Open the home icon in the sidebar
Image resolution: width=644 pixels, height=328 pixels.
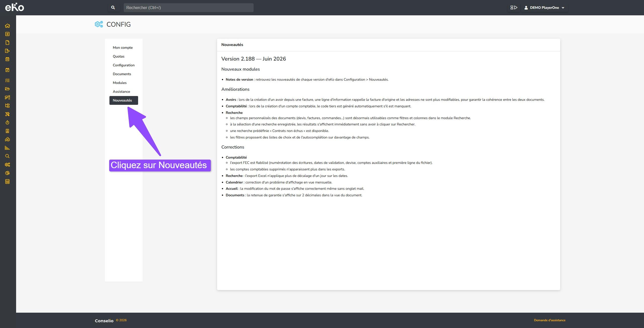[x=7, y=26]
